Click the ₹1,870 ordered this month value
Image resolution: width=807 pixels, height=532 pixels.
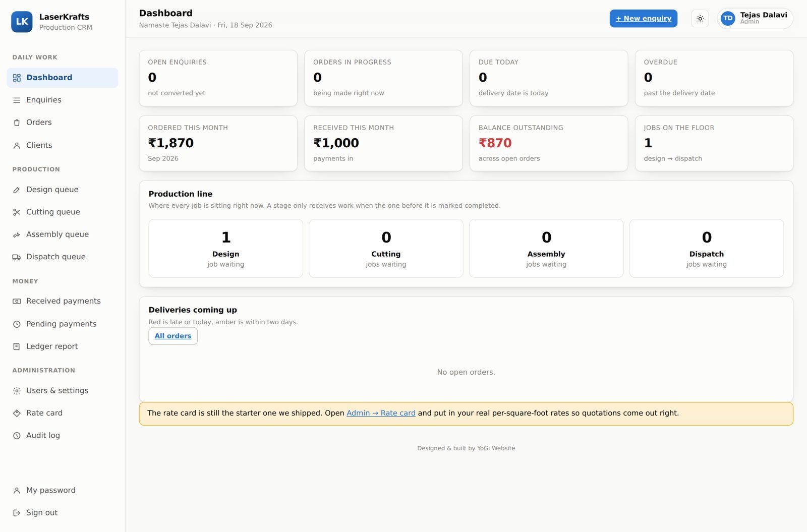[171, 143]
